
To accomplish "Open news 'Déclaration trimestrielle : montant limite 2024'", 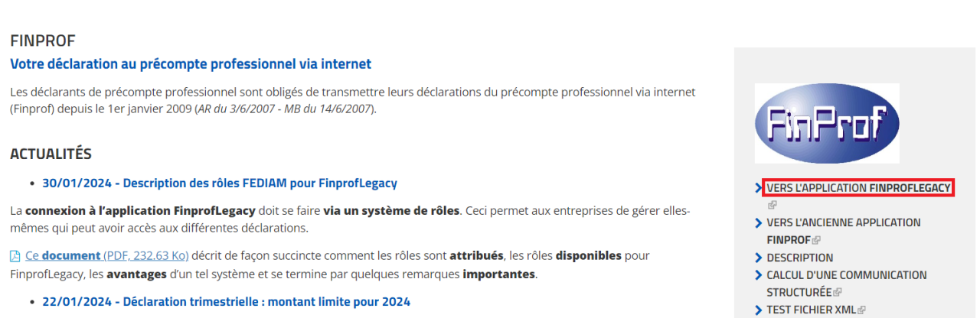I will point(226,302).
